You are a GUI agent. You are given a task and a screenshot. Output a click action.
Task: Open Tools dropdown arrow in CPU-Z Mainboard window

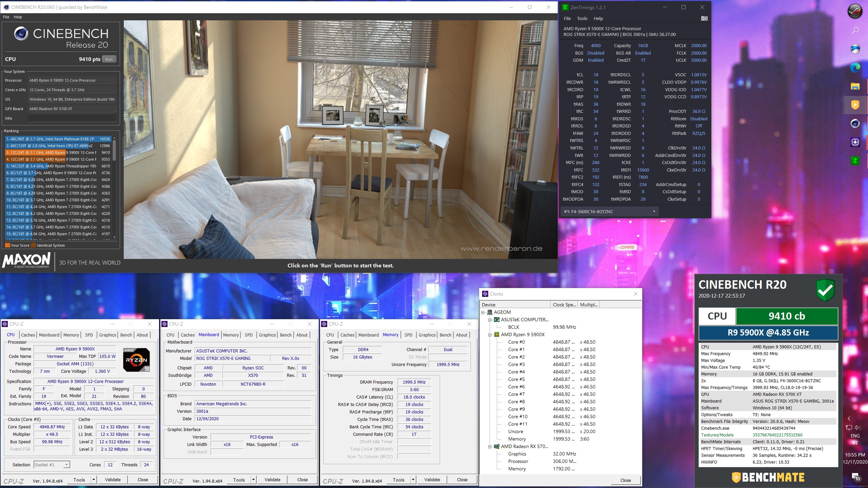[x=253, y=480]
